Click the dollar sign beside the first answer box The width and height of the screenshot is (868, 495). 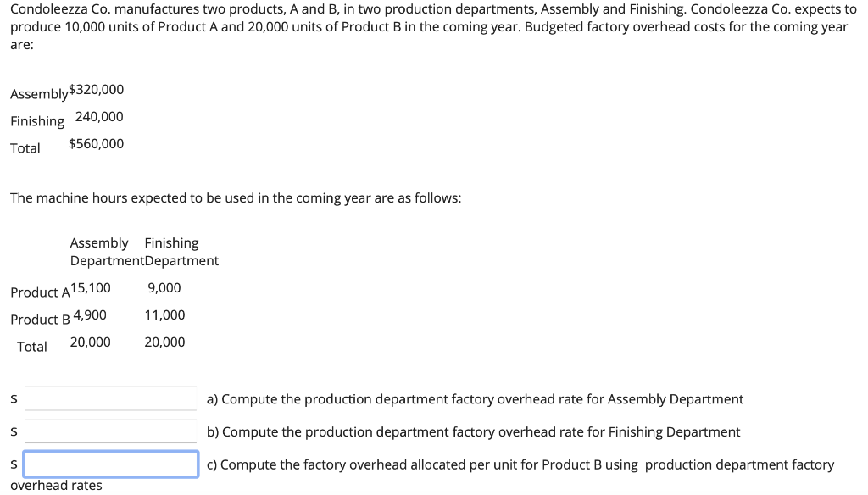(13, 398)
